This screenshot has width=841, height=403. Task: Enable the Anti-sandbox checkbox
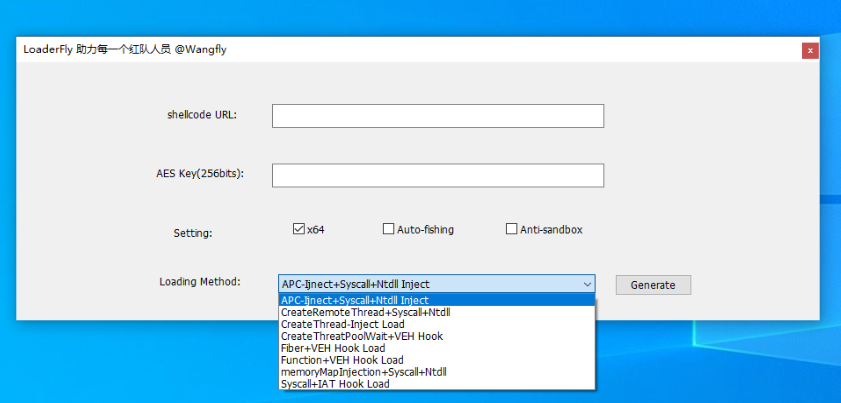tap(512, 229)
